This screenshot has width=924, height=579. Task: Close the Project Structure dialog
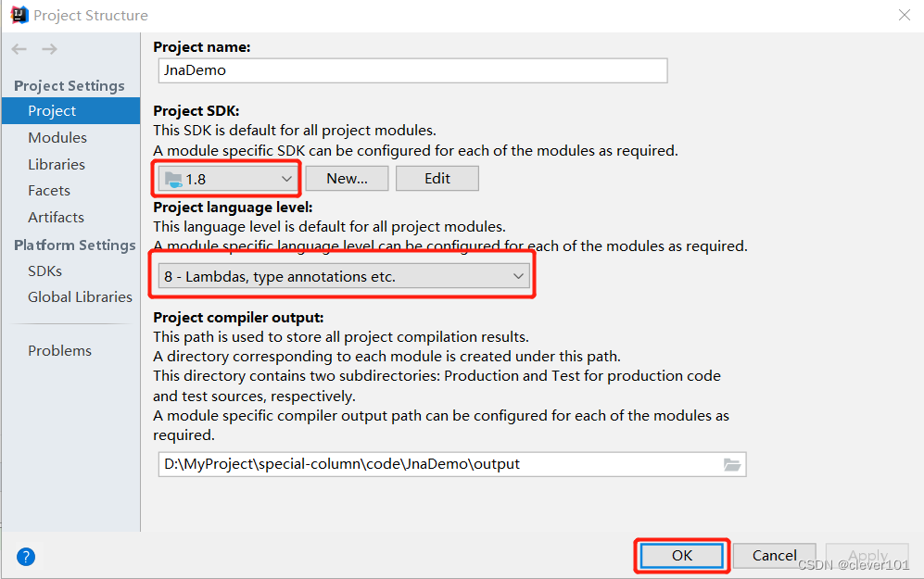pos(904,15)
